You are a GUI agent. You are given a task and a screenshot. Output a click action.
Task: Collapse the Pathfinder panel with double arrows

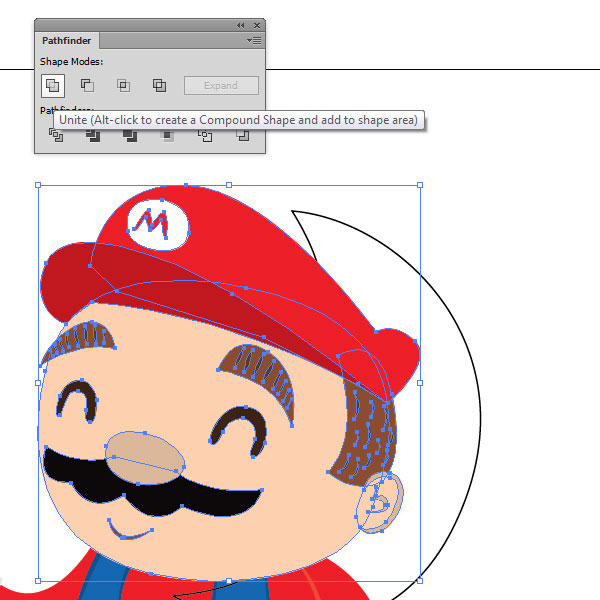(240, 25)
